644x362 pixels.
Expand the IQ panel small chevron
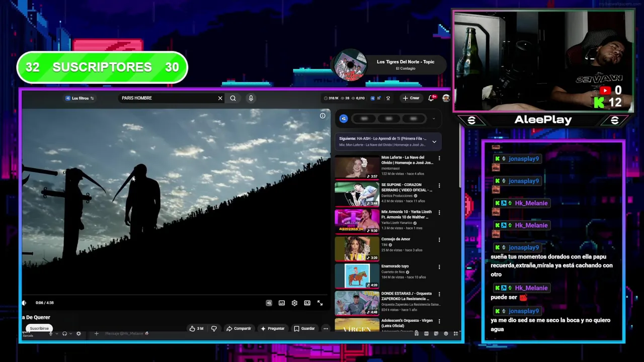pyautogui.click(x=433, y=119)
